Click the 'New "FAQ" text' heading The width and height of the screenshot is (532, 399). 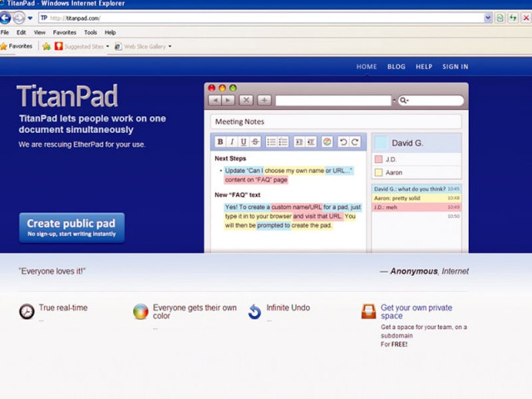[238, 195]
